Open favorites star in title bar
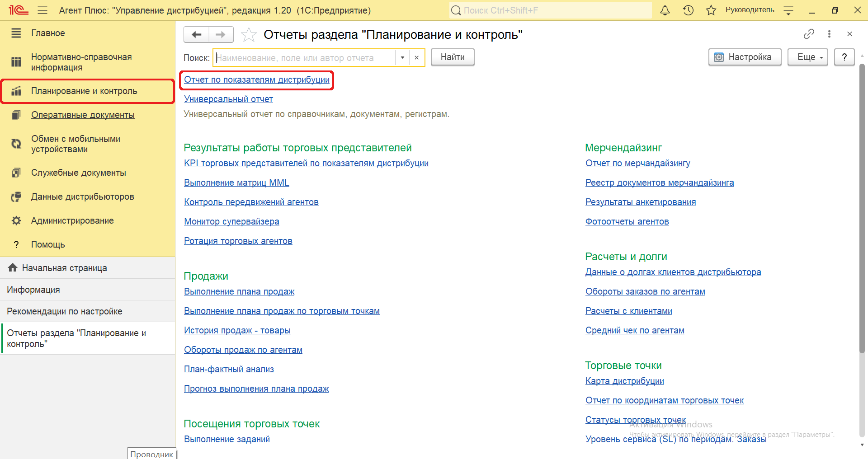 click(711, 10)
